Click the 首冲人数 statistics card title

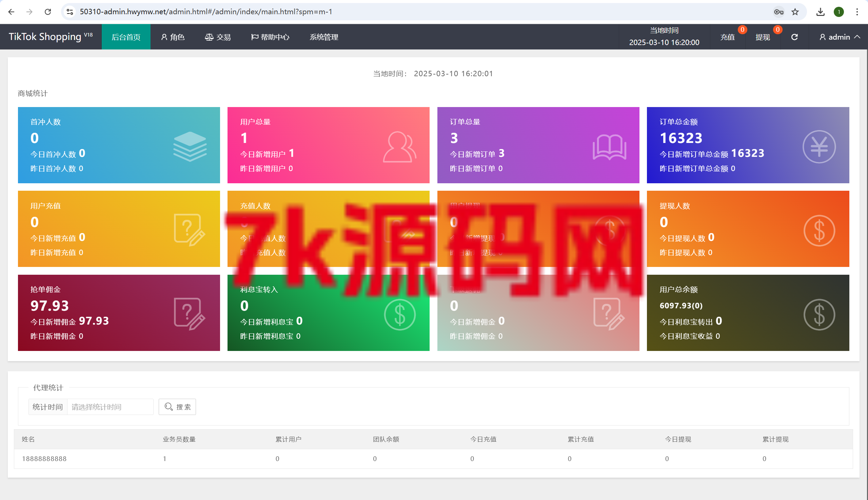click(45, 122)
